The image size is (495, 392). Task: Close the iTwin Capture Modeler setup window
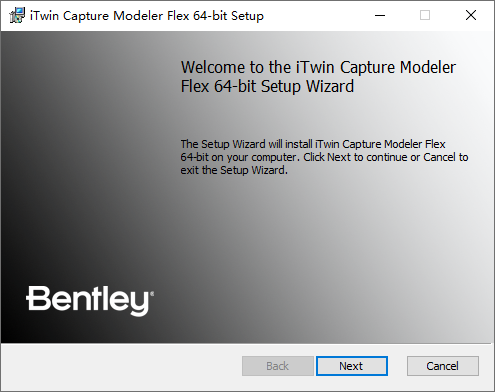[x=471, y=15]
